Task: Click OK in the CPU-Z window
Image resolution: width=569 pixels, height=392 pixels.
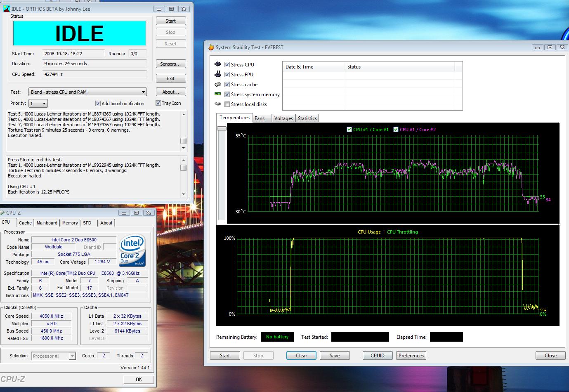Action: [x=139, y=380]
